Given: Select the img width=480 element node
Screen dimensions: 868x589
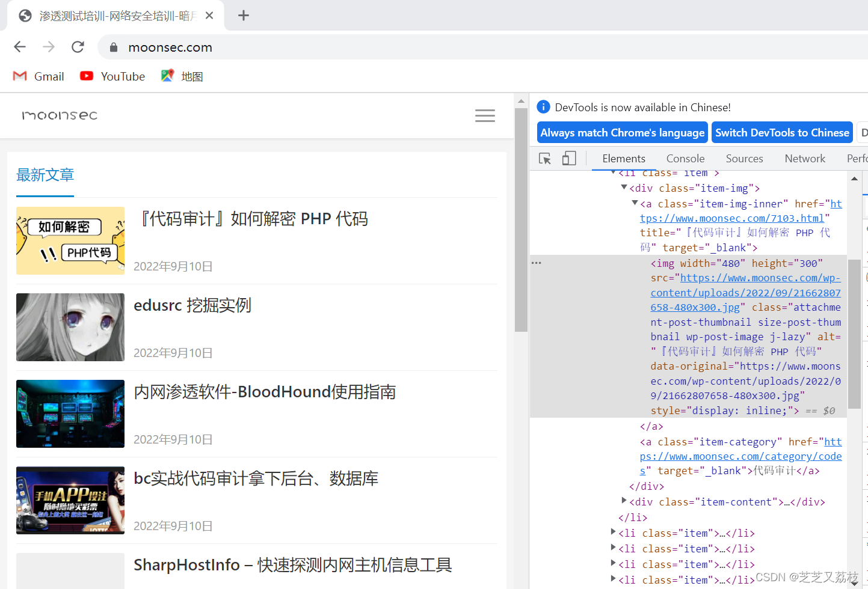Looking at the screenshot, I should pyautogui.click(x=688, y=336).
